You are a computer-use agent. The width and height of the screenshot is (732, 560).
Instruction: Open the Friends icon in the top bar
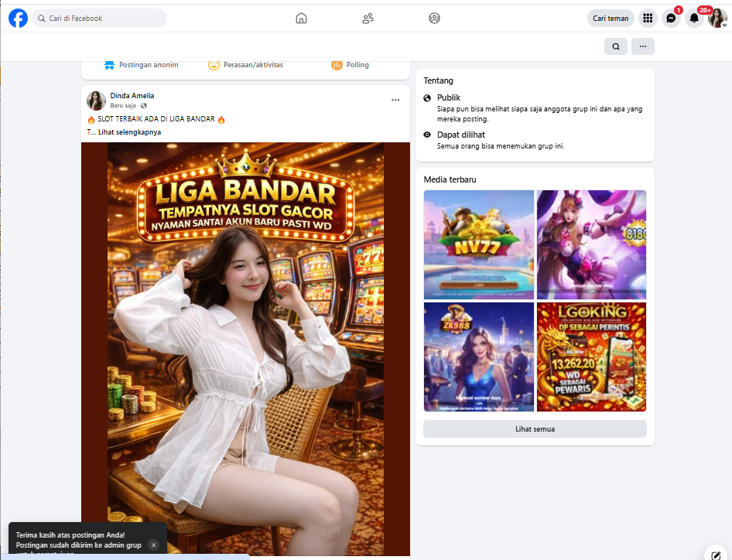point(368,19)
